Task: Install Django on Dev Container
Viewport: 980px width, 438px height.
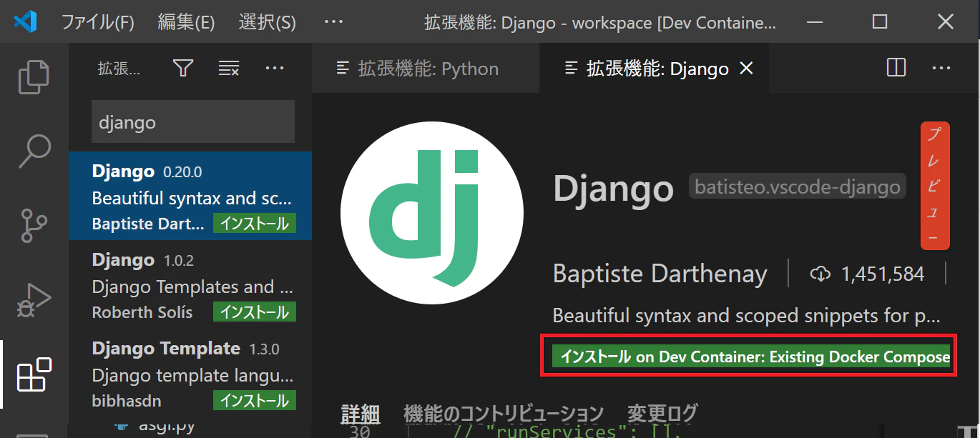Action: point(751,357)
